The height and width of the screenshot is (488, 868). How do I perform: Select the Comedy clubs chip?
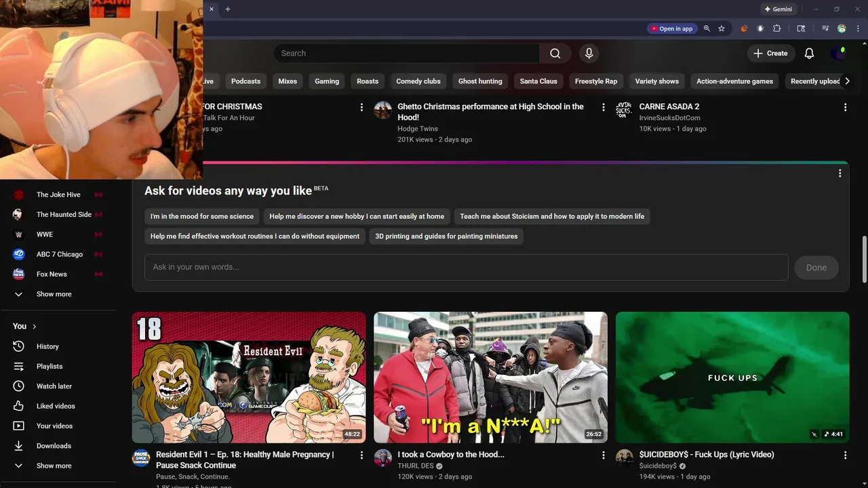point(418,81)
